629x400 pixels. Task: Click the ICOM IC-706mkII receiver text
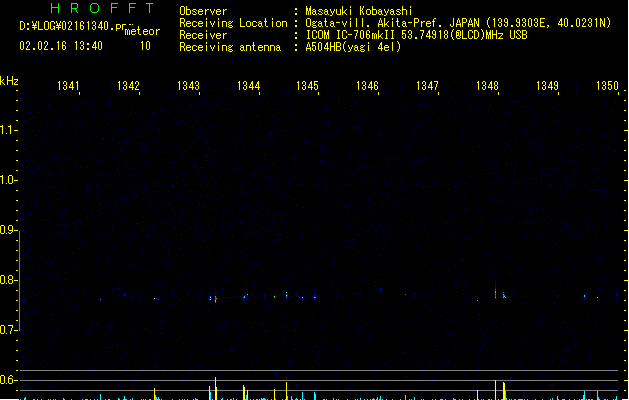coord(416,35)
